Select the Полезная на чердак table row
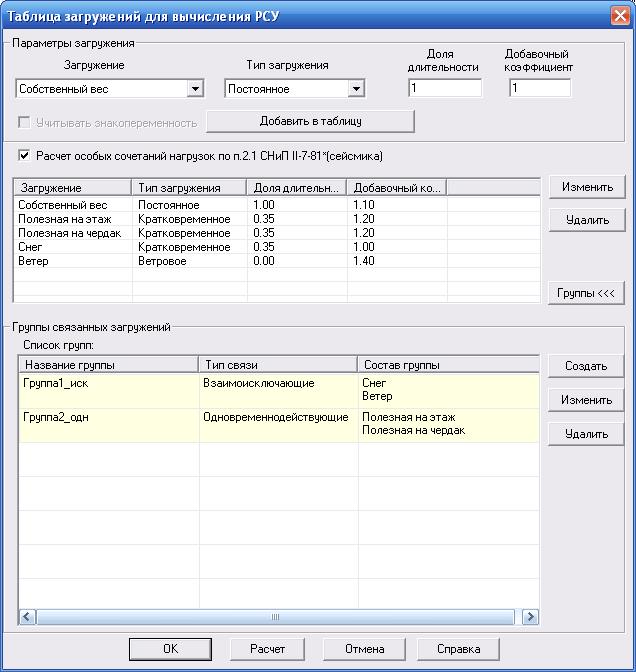 (277, 233)
